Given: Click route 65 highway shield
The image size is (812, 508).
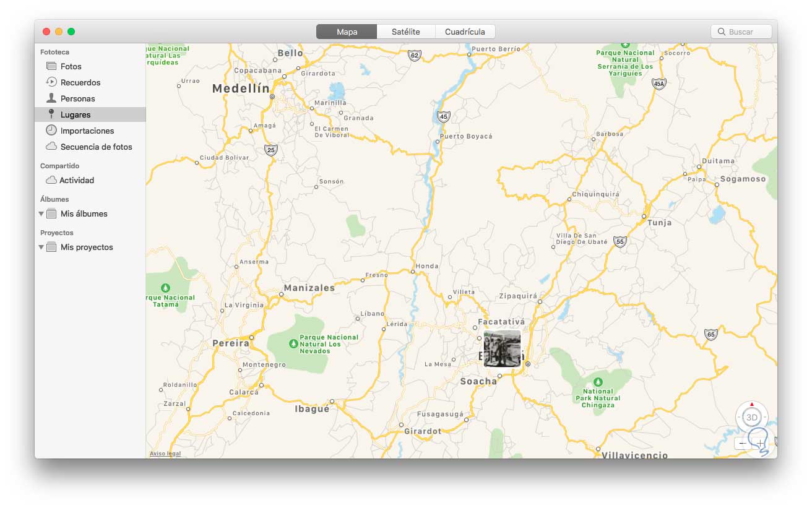Looking at the screenshot, I should 710,335.
